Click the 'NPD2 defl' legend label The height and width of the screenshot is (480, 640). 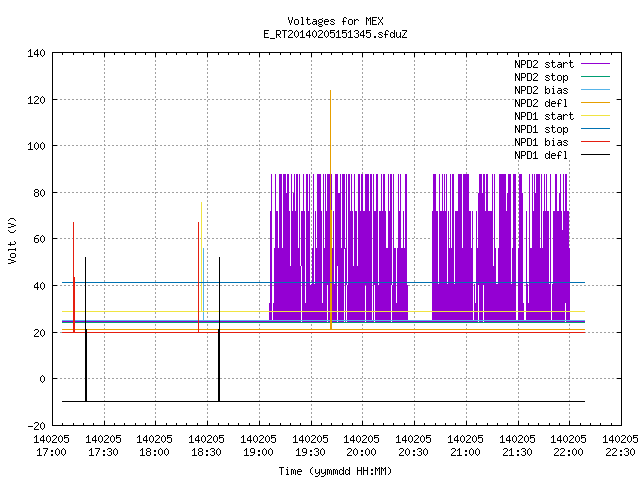click(541, 103)
